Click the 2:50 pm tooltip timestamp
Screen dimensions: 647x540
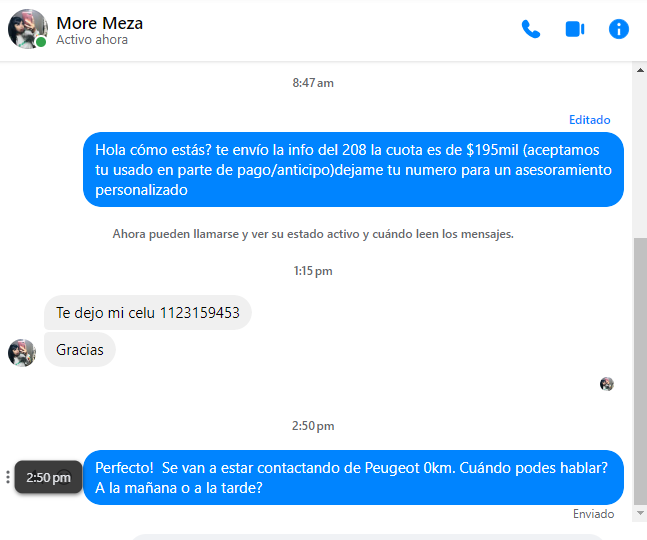tap(48, 477)
